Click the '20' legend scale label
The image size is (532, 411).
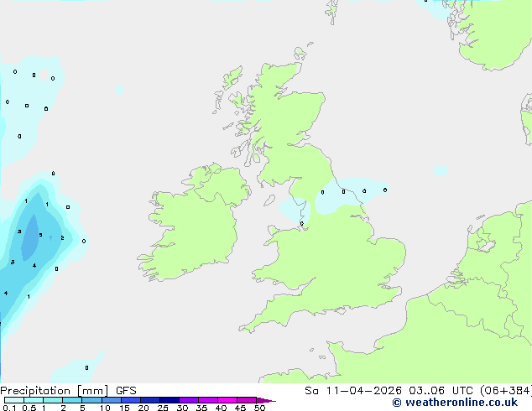[x=143, y=408]
